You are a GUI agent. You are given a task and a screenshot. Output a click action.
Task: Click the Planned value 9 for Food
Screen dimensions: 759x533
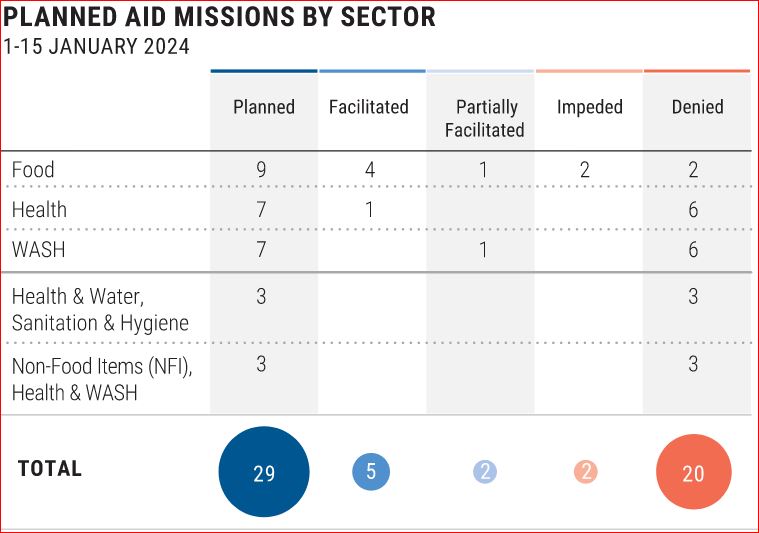tap(261, 170)
